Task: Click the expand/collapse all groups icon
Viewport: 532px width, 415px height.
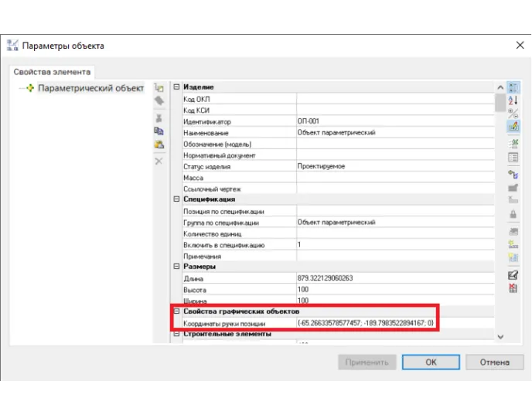Action: [x=513, y=114]
